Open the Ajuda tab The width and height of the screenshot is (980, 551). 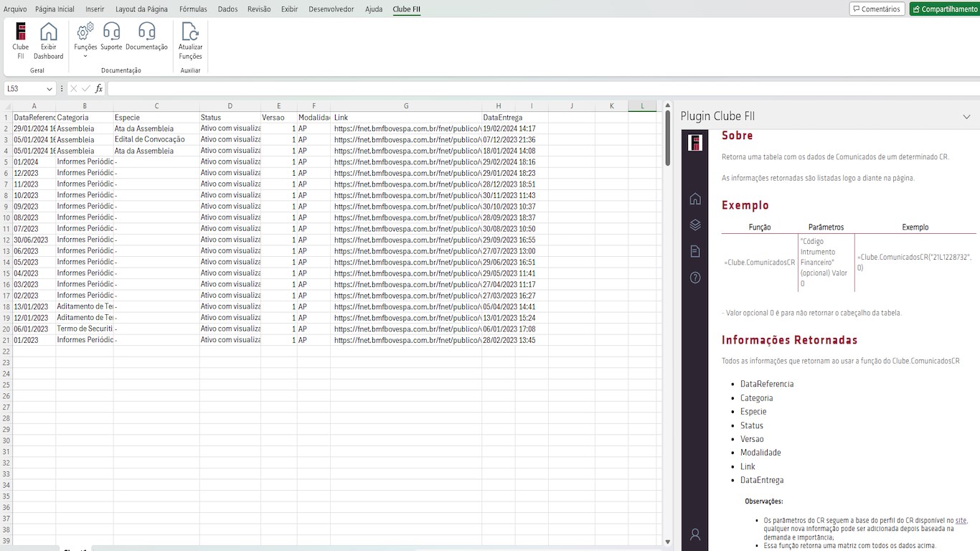[x=374, y=9]
